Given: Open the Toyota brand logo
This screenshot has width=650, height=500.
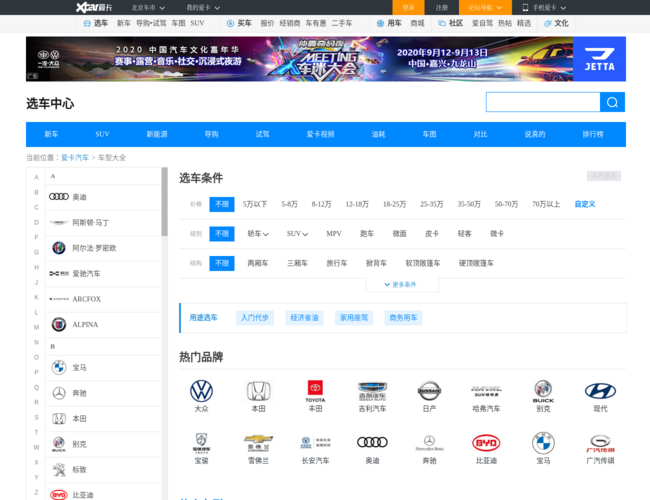Looking at the screenshot, I should pos(315,391).
